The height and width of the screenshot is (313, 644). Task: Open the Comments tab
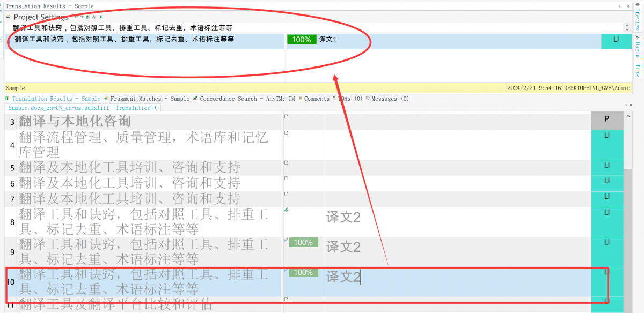317,99
